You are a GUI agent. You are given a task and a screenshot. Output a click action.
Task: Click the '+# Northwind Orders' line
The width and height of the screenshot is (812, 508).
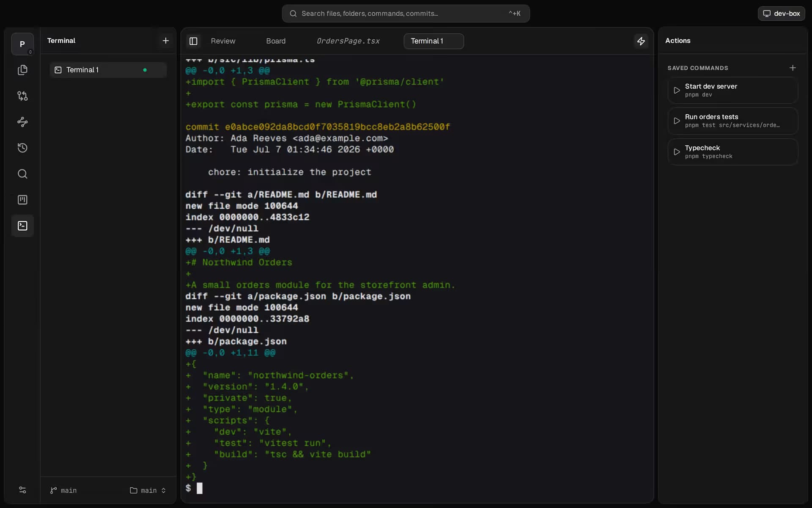[x=239, y=262]
